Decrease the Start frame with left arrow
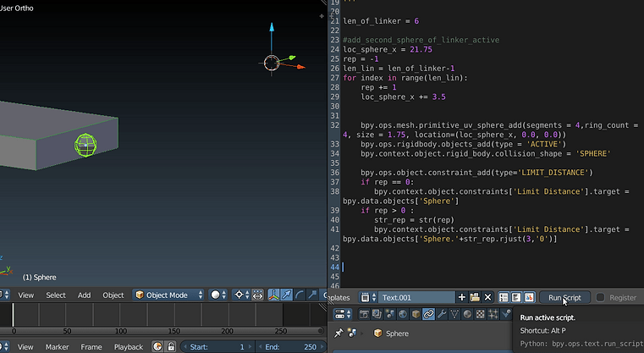Viewport: 644px width, 353px height. (x=184, y=347)
